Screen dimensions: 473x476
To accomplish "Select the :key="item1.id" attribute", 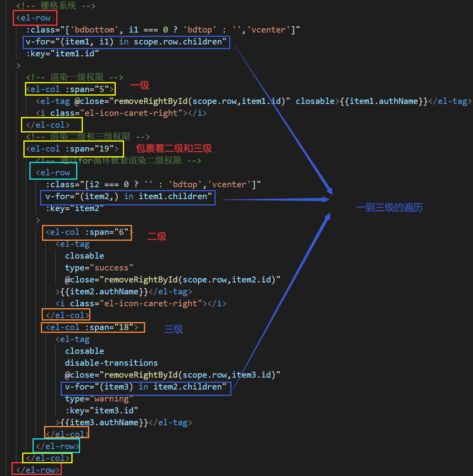I will pos(62,54).
